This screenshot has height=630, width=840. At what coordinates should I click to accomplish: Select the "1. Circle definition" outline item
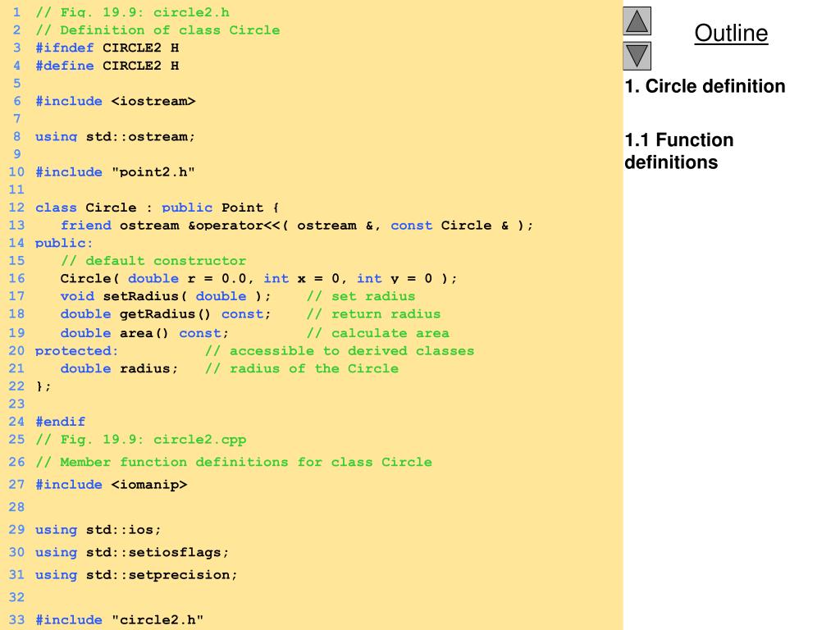705,86
